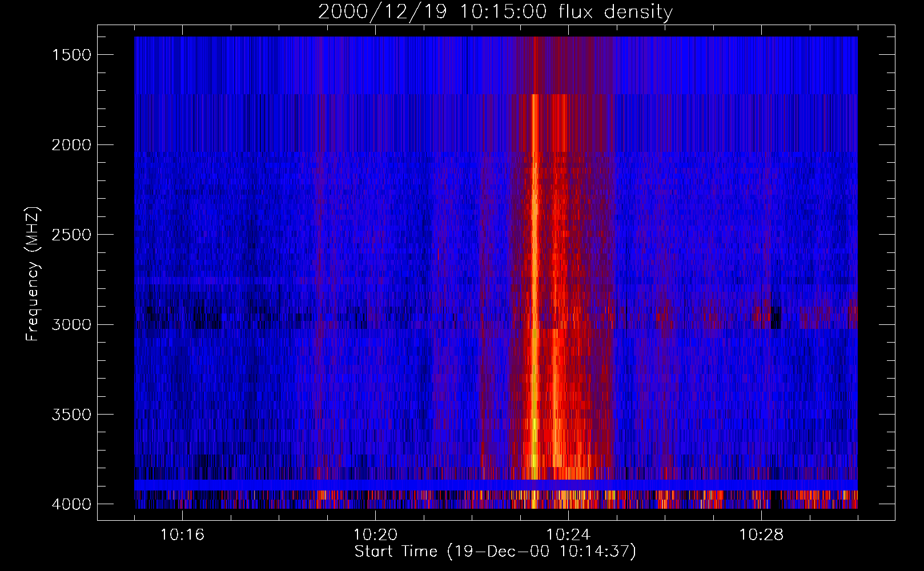
Task: Select the 3500 frequency tick label
Action: click(71, 415)
